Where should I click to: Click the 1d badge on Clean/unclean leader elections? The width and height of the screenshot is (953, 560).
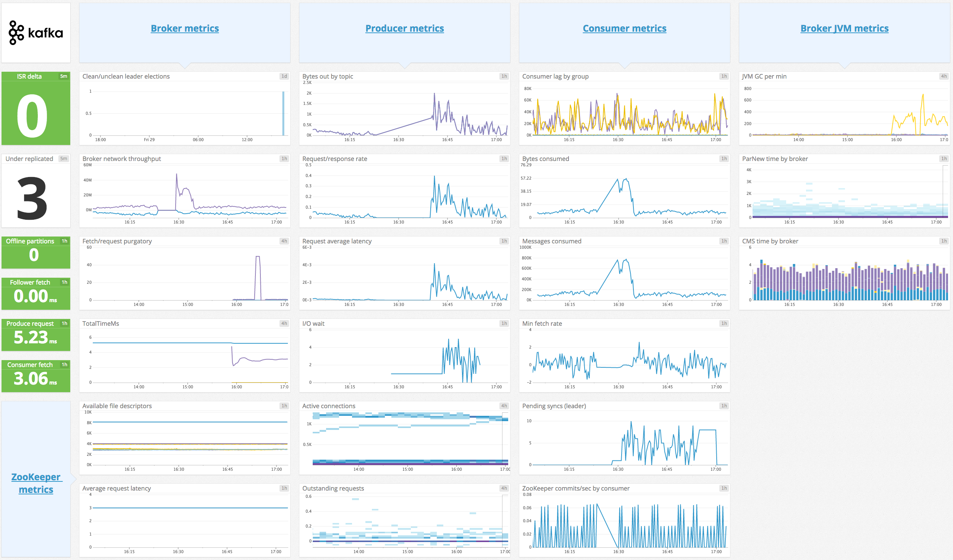284,76
